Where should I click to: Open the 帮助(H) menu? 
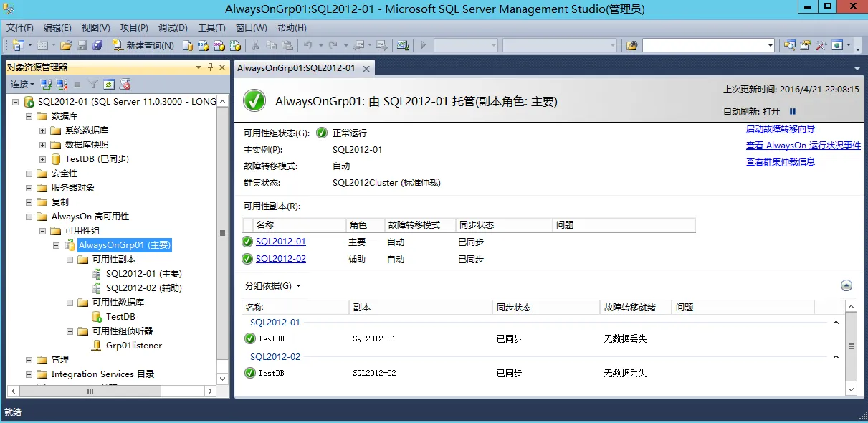[x=291, y=28]
